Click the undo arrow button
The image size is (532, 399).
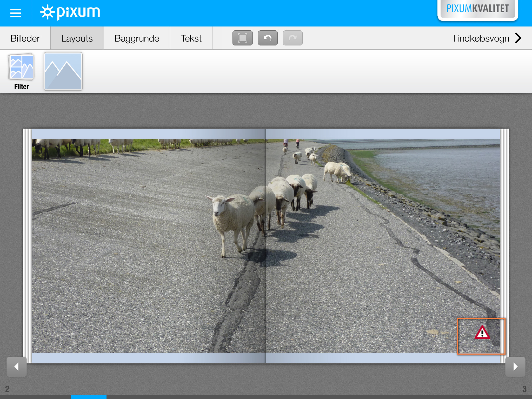tap(268, 38)
